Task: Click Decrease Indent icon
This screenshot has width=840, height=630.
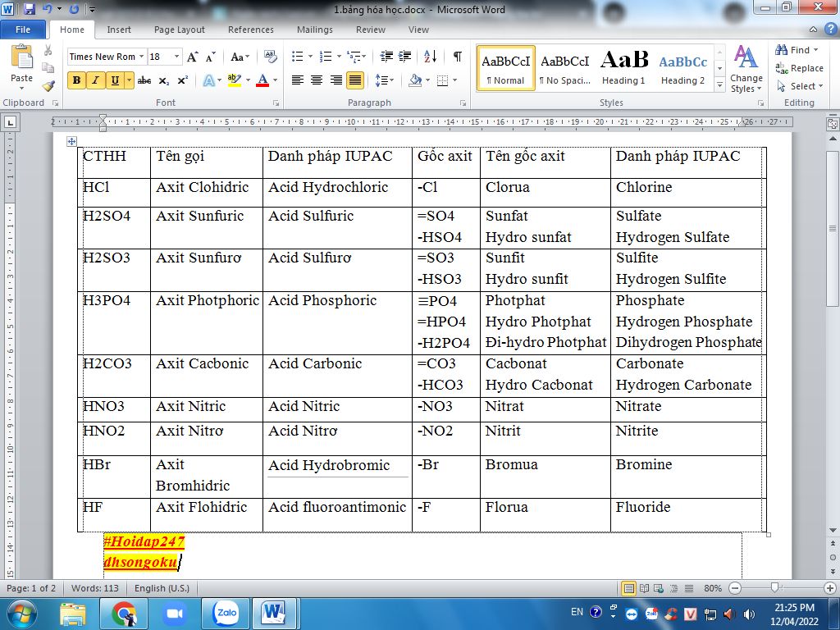Action: [386, 57]
